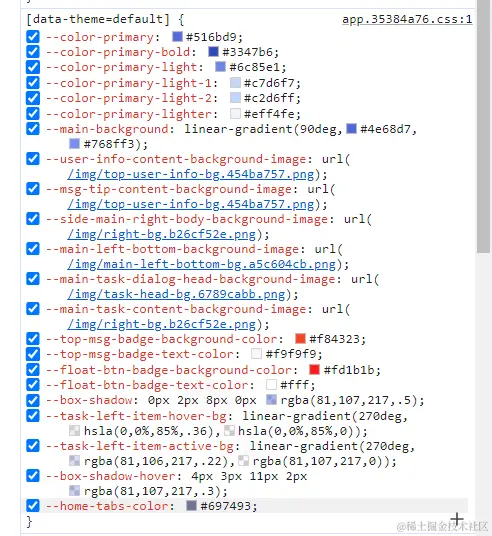Open color picker for #516bd9 swatch
The width and height of the screenshot is (492, 536).
coord(177,37)
